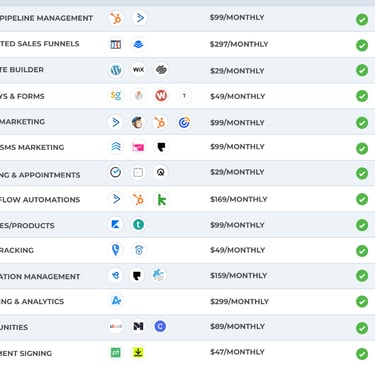Toggle the green checkmark for Sales Funnels
Viewport: 375px width, 366px height.
[362, 45]
